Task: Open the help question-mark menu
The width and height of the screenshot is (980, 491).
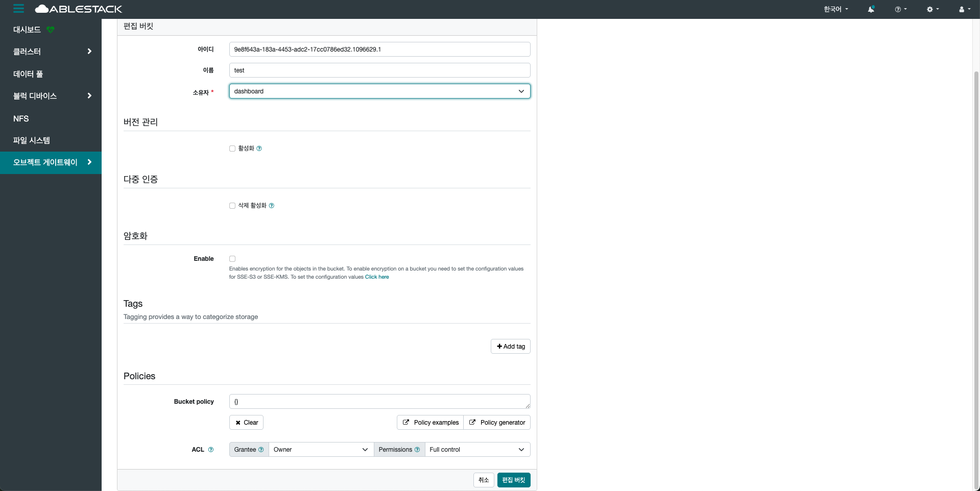Action: click(901, 9)
